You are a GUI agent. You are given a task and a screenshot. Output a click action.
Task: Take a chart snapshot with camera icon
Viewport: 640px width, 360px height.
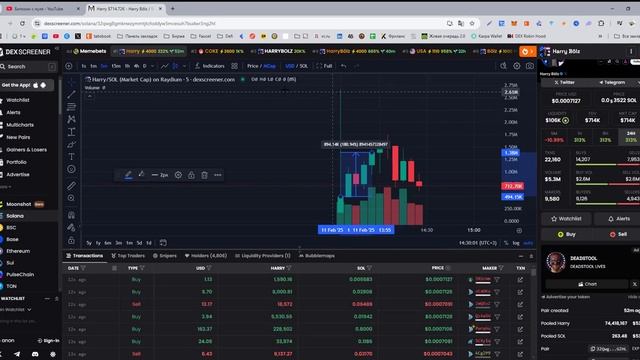tap(530, 66)
